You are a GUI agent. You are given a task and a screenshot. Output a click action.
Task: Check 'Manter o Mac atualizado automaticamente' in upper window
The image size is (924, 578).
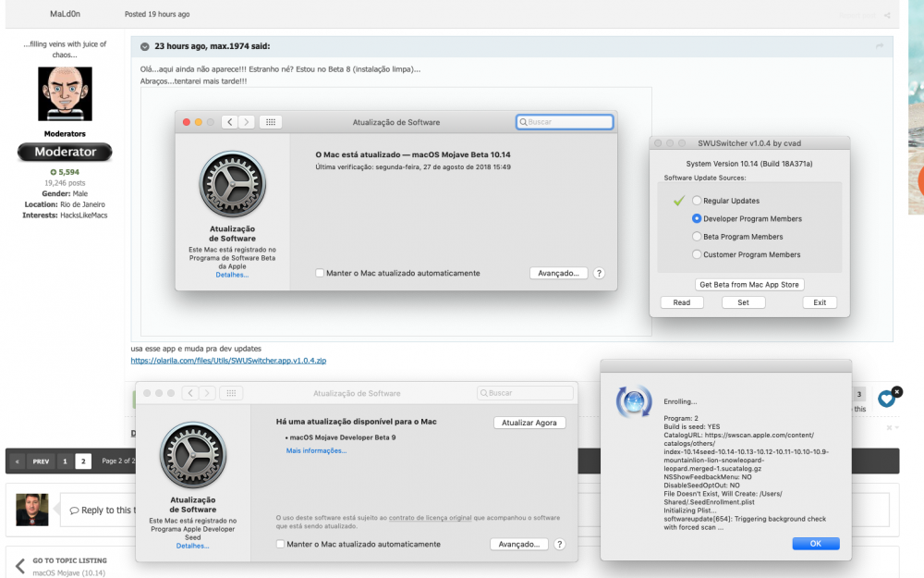(x=320, y=273)
